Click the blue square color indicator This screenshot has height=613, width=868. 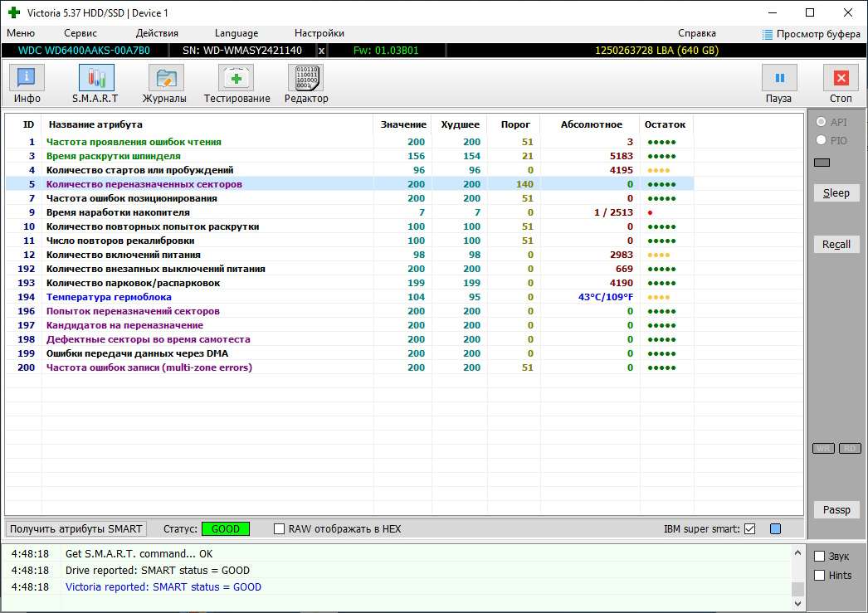tap(775, 529)
